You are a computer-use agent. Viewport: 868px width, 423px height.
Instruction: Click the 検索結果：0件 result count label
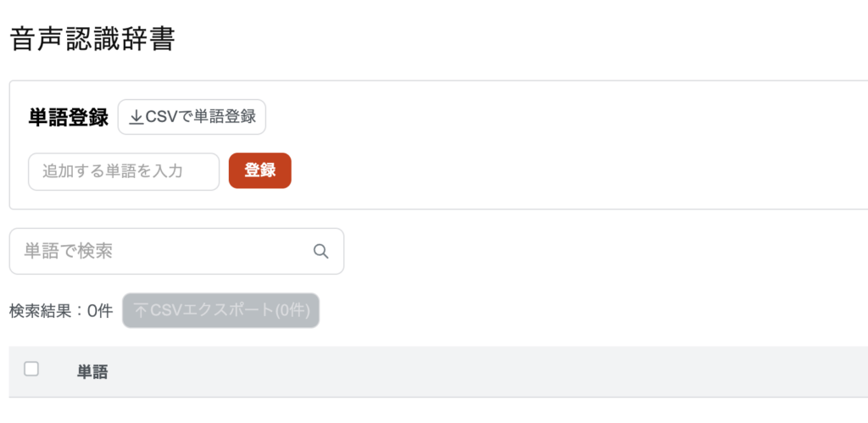60,311
